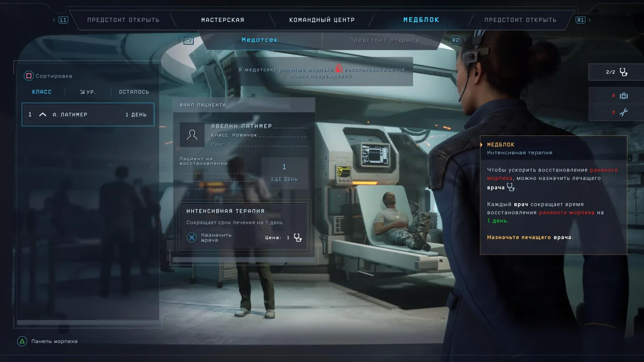Click the patient portrait silhouette icon
Viewport: 644px width, 362px height.
[x=192, y=134]
